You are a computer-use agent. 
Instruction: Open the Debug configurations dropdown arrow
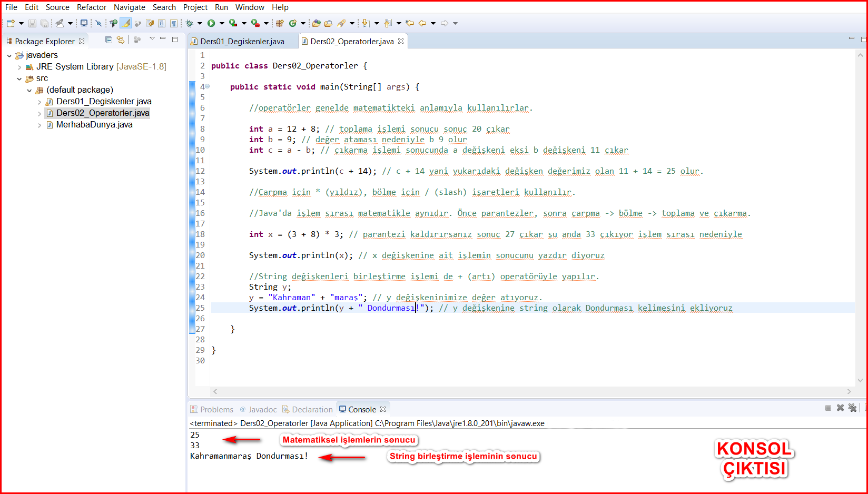pyautogui.click(x=200, y=23)
